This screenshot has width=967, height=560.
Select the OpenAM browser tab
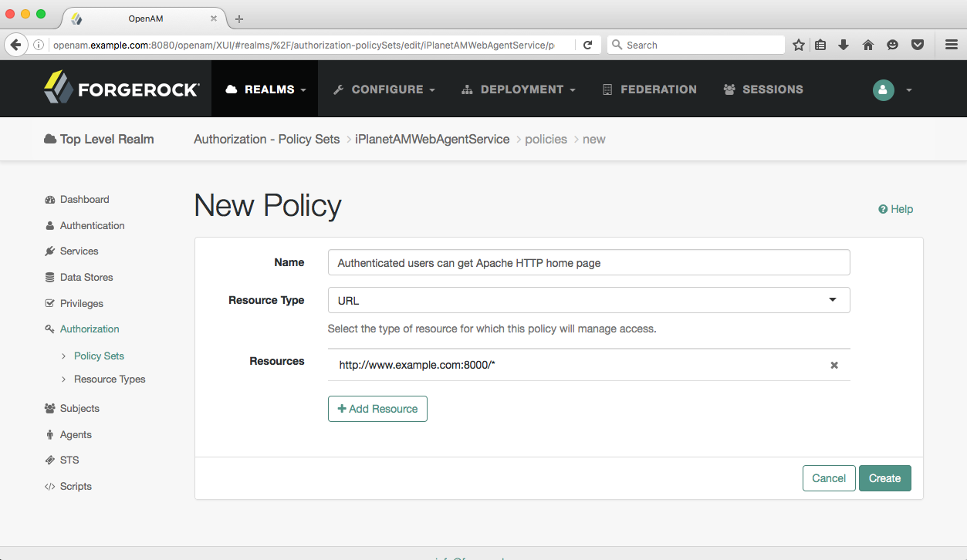pyautogui.click(x=144, y=19)
